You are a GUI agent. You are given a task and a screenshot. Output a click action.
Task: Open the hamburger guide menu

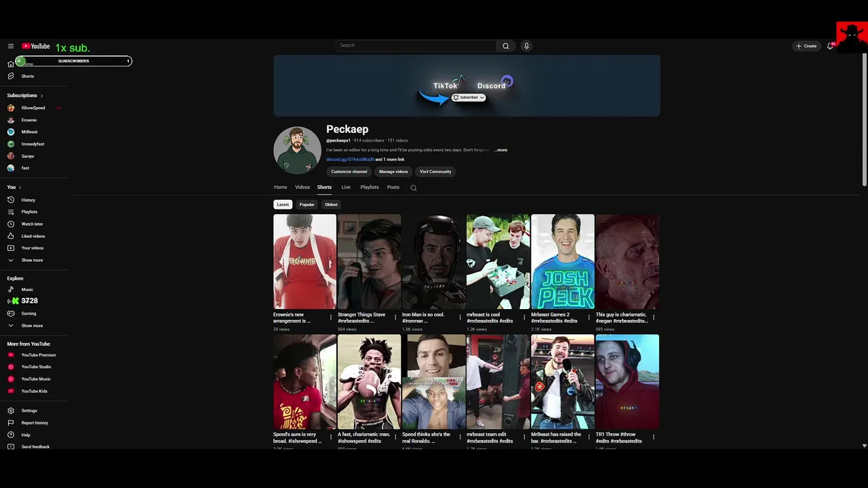(x=11, y=46)
